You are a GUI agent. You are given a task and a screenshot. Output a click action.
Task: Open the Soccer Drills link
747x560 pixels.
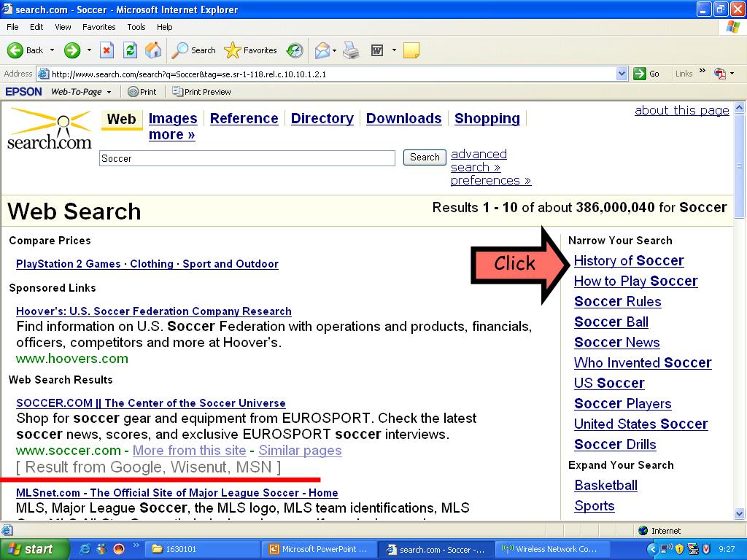615,444
